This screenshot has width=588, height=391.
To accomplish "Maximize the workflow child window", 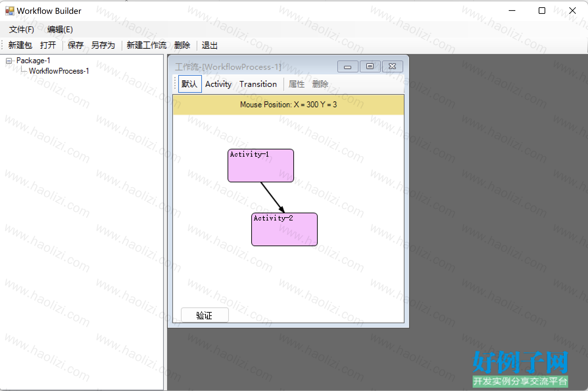I will click(370, 66).
